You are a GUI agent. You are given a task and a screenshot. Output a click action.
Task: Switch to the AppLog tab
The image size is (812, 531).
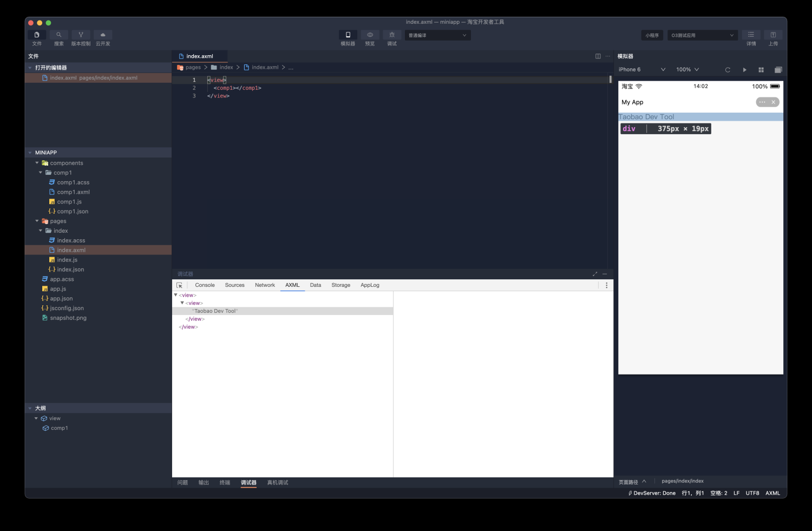(x=370, y=285)
